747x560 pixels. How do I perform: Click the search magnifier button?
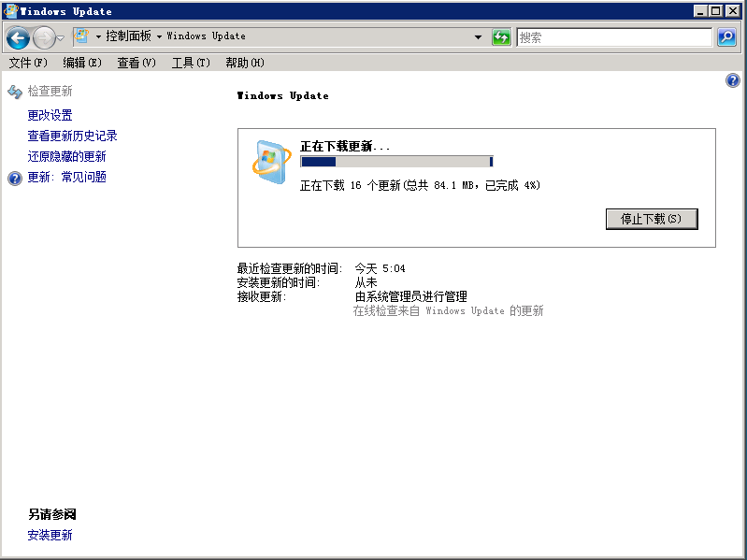(726, 37)
